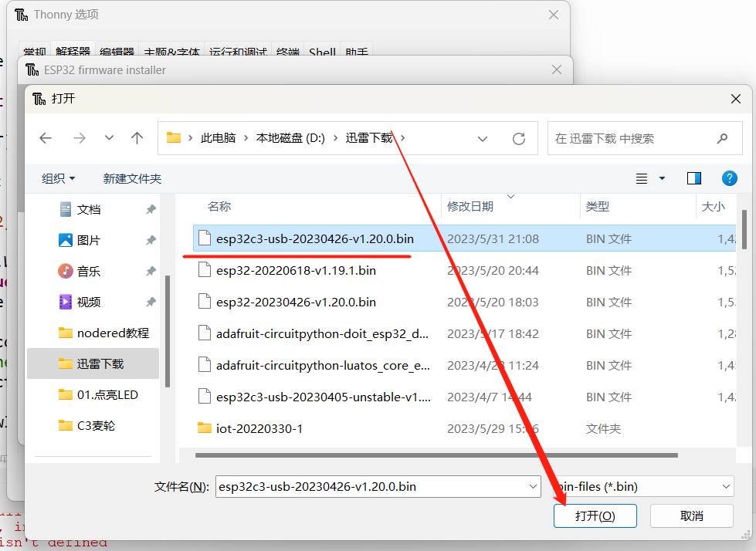Viewport: 756px width, 551px height.
Task: Click the pin icon beside 音乐
Action: [151, 271]
